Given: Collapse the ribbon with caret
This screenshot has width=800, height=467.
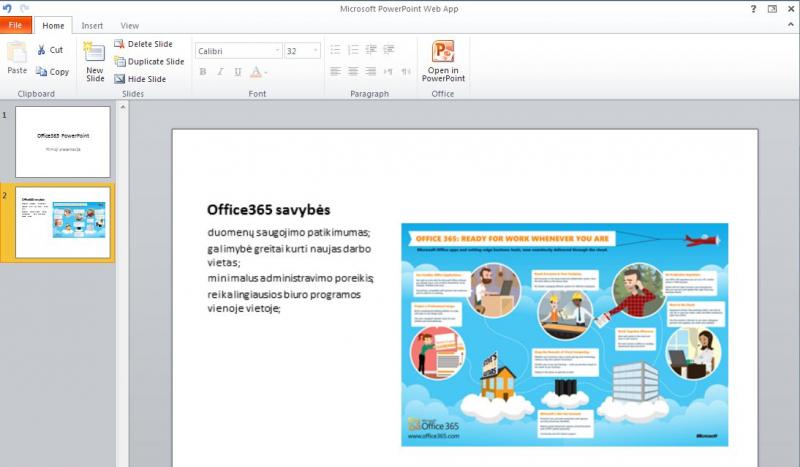Looking at the screenshot, I should 791,24.
